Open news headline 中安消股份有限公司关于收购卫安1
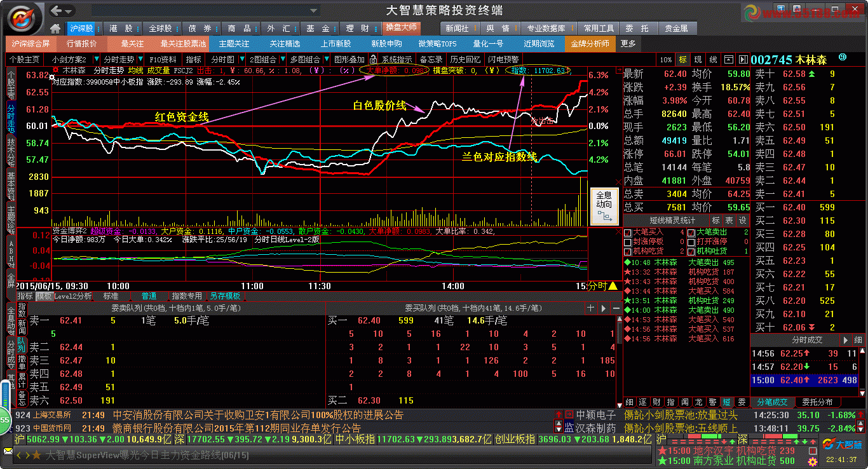Screen dimensions: 868x469 point(258,415)
